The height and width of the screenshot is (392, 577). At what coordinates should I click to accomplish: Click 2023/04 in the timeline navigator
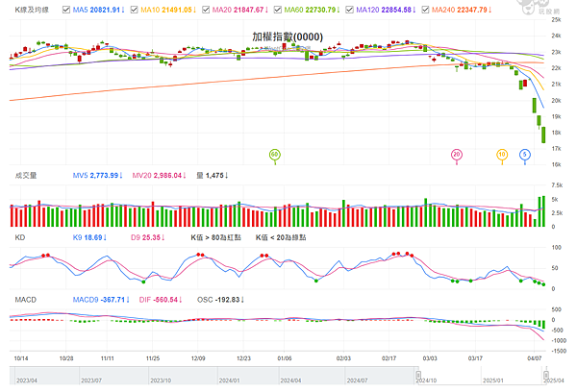coord(27,380)
